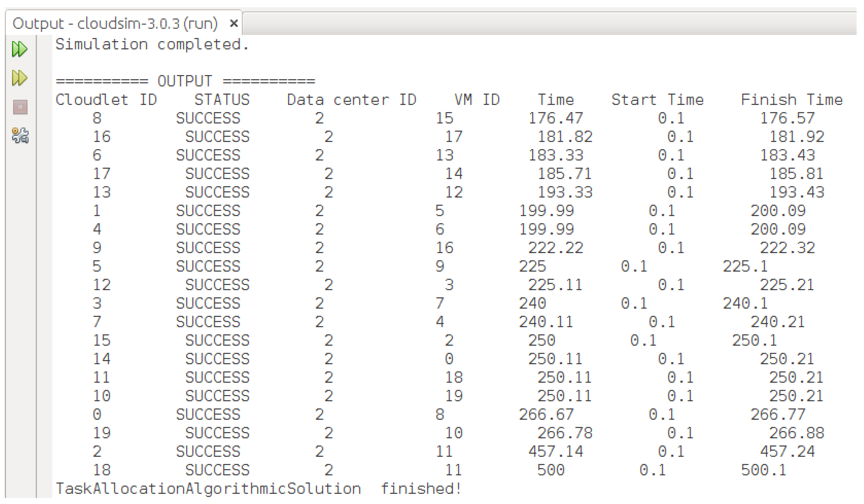Click Time value 222.22 for Cloudlet 9
The image size is (864, 504).
(x=556, y=248)
